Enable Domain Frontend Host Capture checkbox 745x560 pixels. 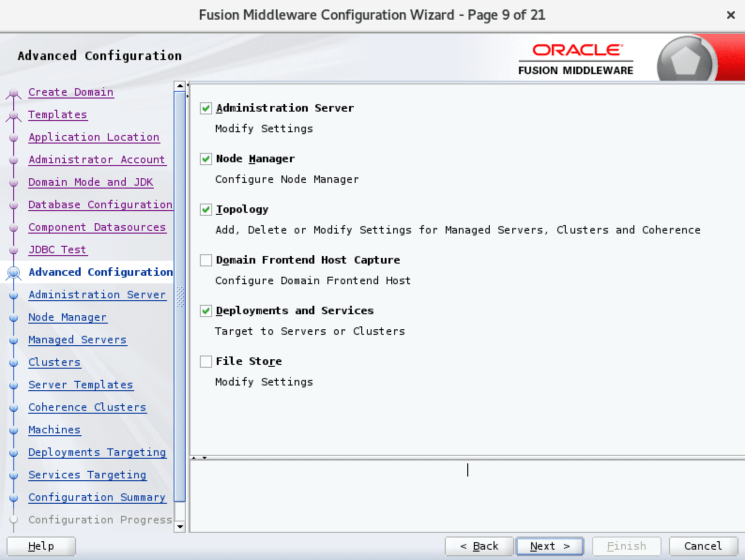point(205,260)
